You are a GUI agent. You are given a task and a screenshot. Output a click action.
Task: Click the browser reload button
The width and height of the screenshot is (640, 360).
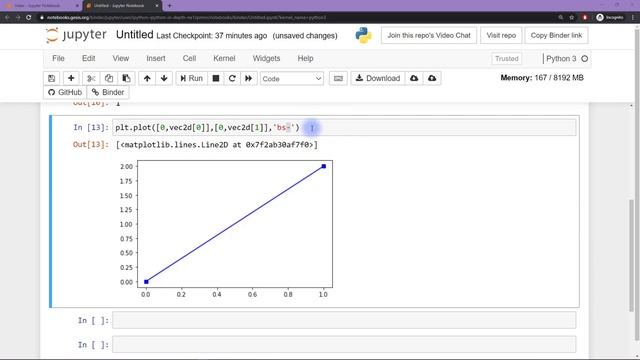pos(29,18)
